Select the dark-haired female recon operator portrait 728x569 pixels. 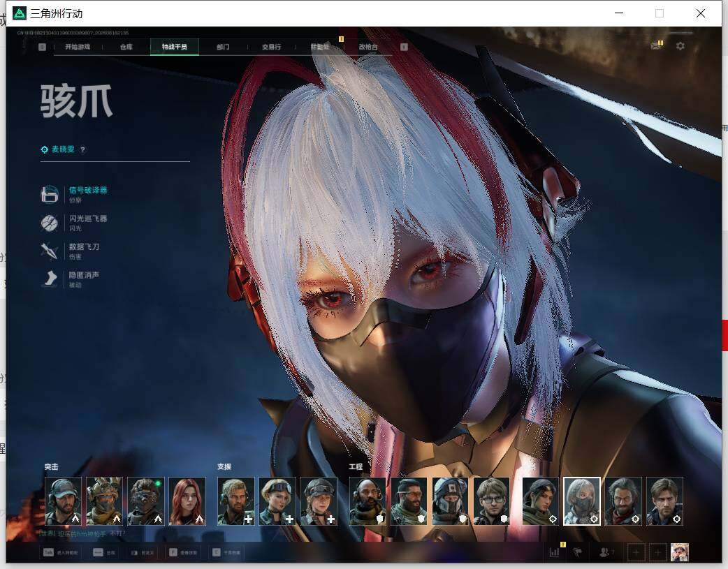541,501
